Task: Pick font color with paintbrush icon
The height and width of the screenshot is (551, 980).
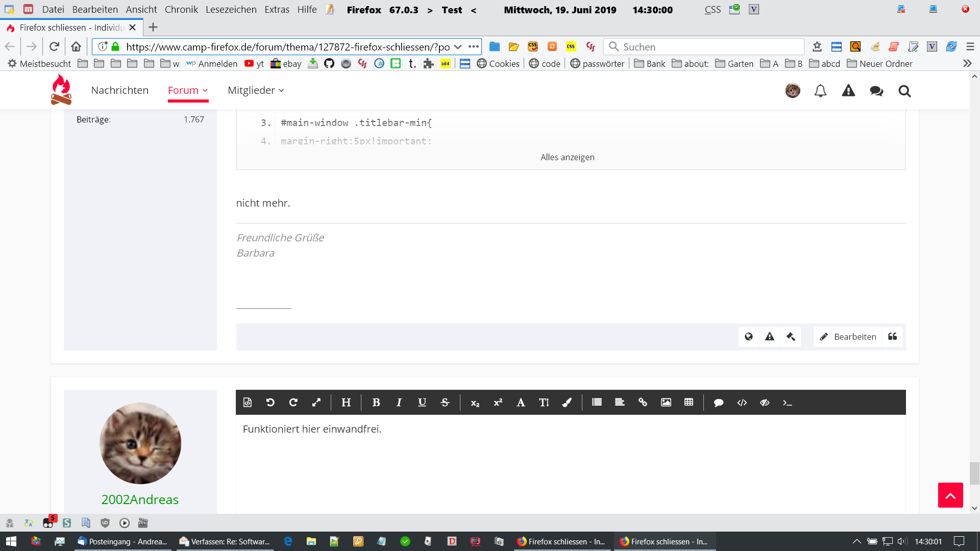Action: [x=567, y=403]
